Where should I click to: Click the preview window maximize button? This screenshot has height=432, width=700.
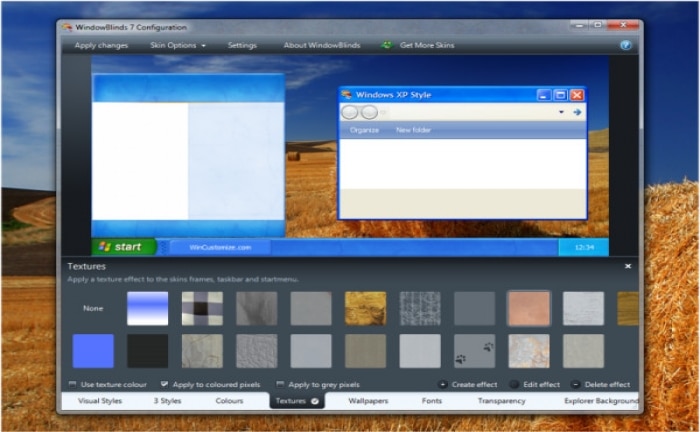[x=560, y=95]
